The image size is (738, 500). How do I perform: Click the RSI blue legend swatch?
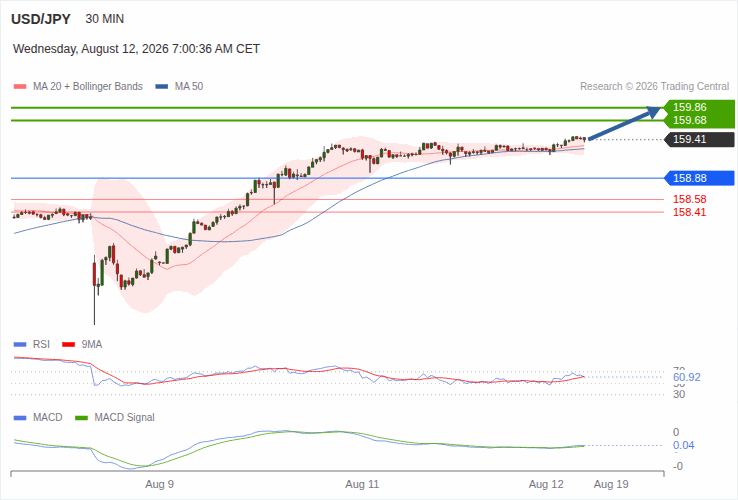(x=20, y=345)
